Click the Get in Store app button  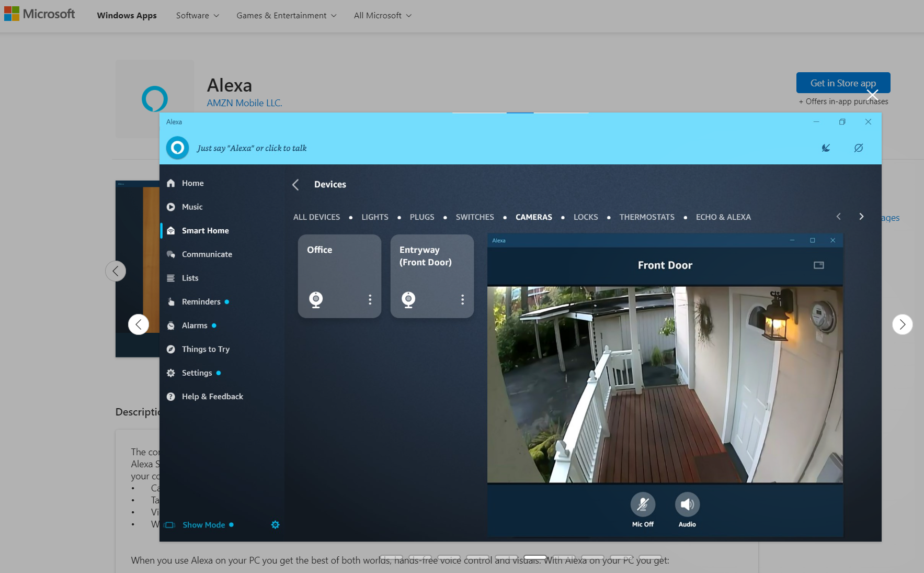point(842,83)
